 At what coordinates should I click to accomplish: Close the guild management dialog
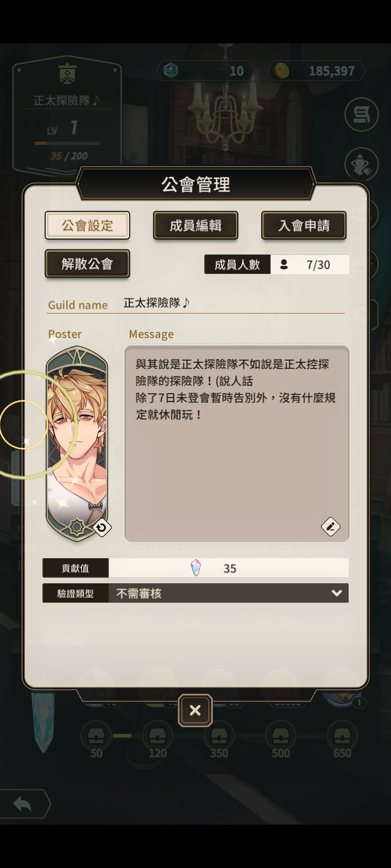coord(195,710)
